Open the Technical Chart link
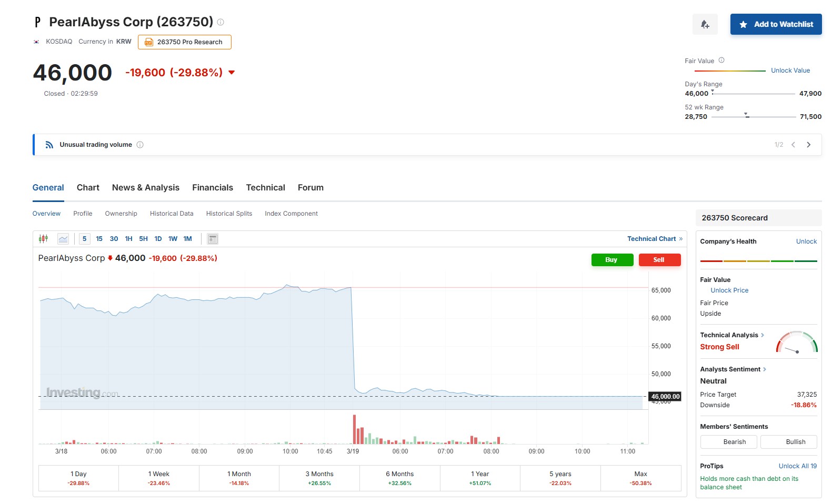832x504 pixels. pyautogui.click(x=655, y=239)
